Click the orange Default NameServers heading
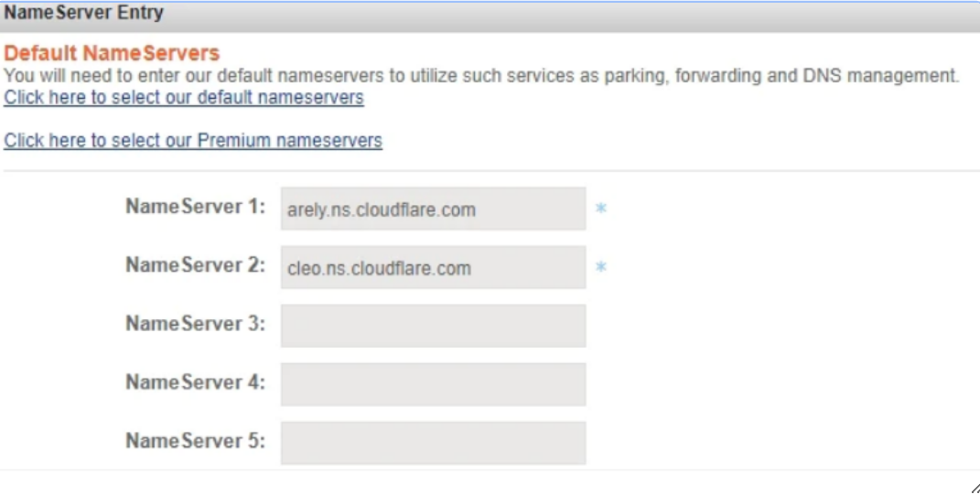The width and height of the screenshot is (980, 494). coord(112,54)
